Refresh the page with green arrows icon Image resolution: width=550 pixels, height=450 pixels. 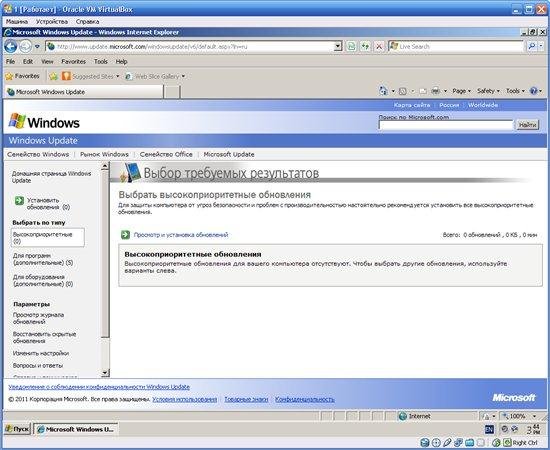tap(365, 46)
